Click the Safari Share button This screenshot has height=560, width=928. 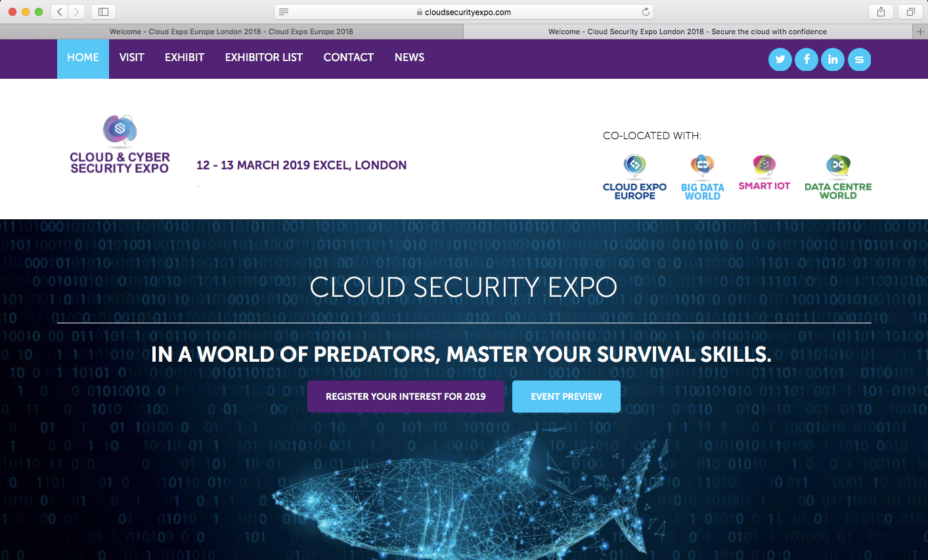(881, 12)
